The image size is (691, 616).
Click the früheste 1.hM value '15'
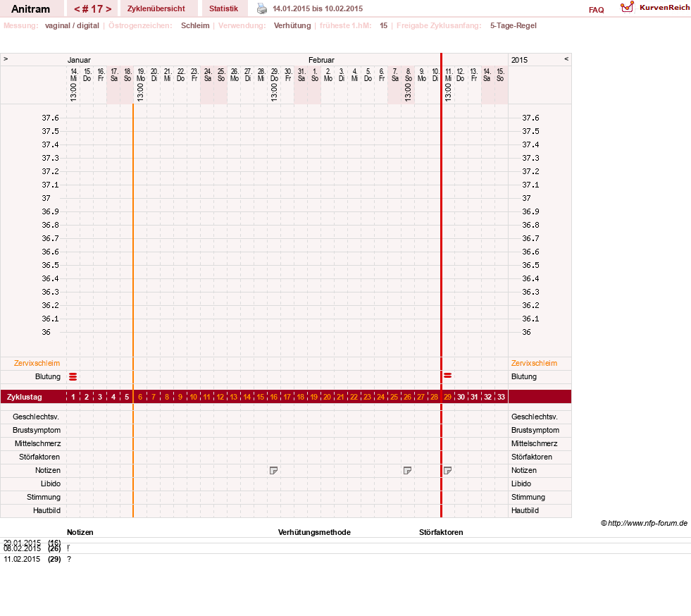coord(383,25)
